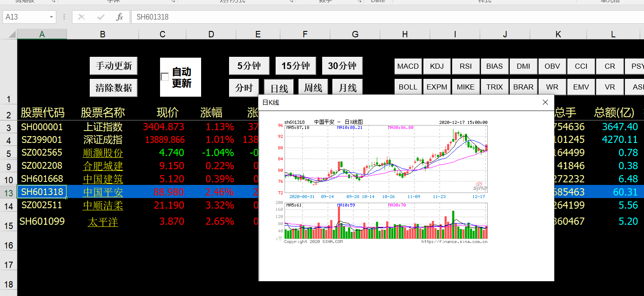Select the 总额(亿) header cell
The image size is (644, 296).
[614, 112]
